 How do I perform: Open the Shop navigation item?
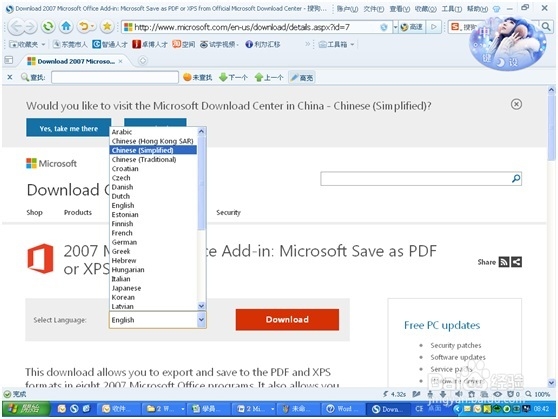(35, 213)
